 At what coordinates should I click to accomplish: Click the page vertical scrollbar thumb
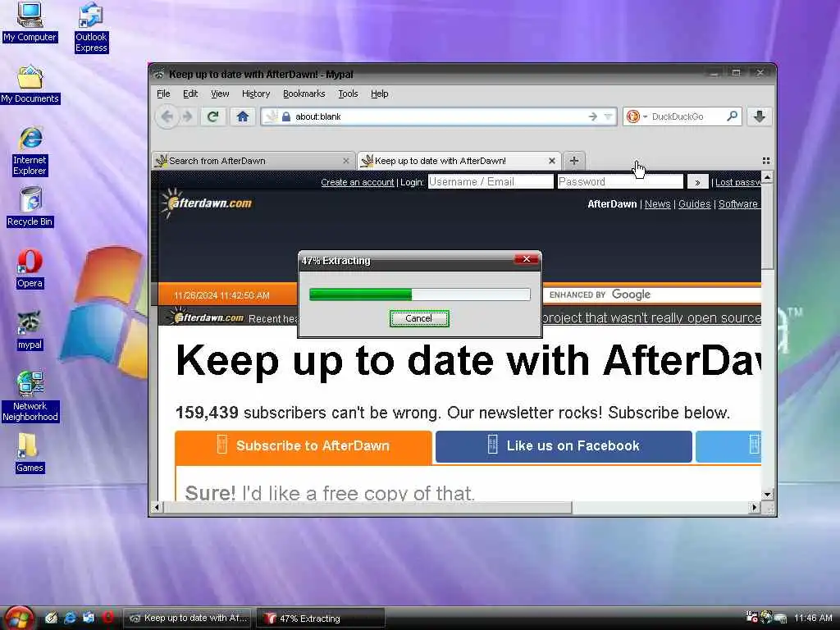[767, 226]
